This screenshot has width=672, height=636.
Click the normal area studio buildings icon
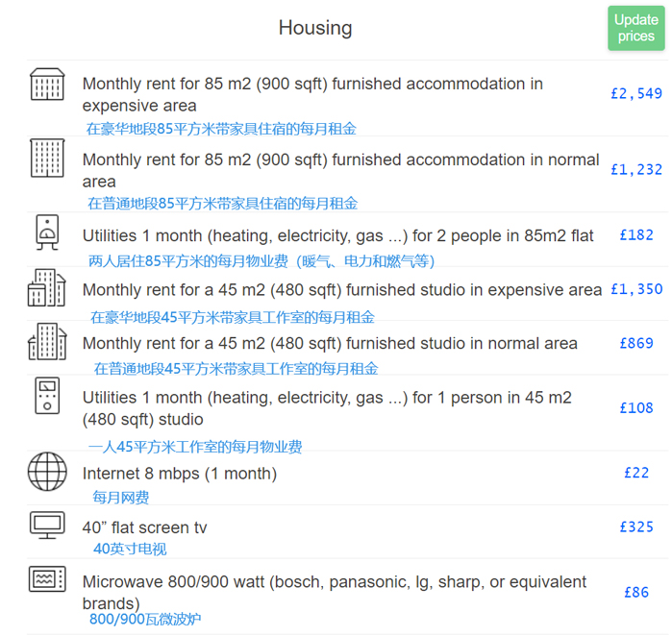46,342
